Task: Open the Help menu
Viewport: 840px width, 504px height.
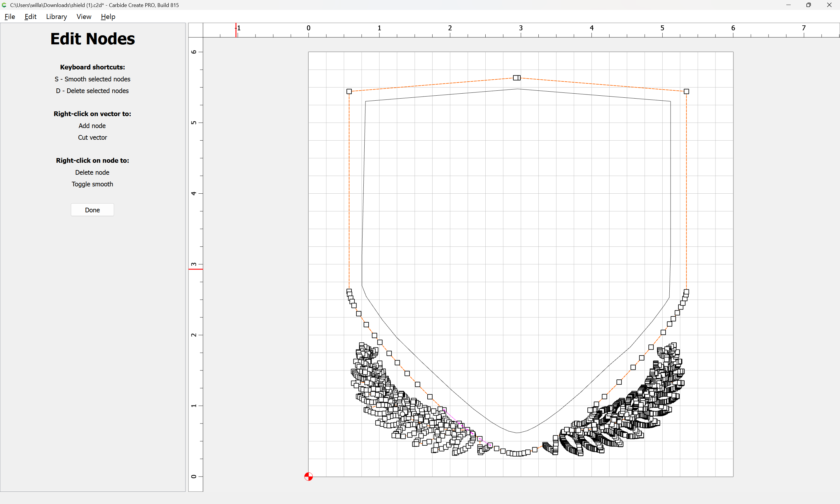Action: point(108,17)
